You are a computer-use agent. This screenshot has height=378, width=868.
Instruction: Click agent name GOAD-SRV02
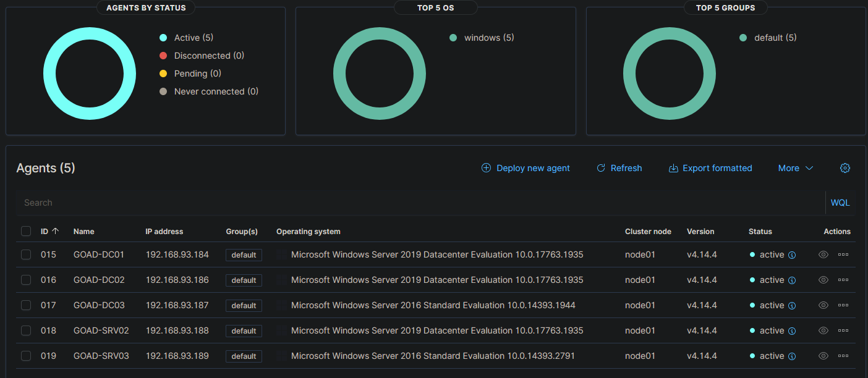101,330
